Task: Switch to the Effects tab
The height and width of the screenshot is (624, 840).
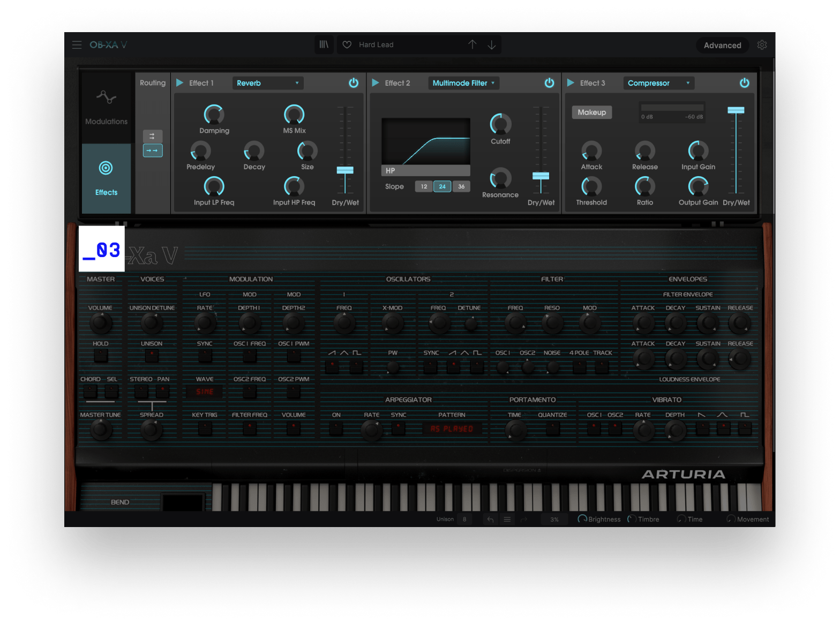Action: click(106, 178)
